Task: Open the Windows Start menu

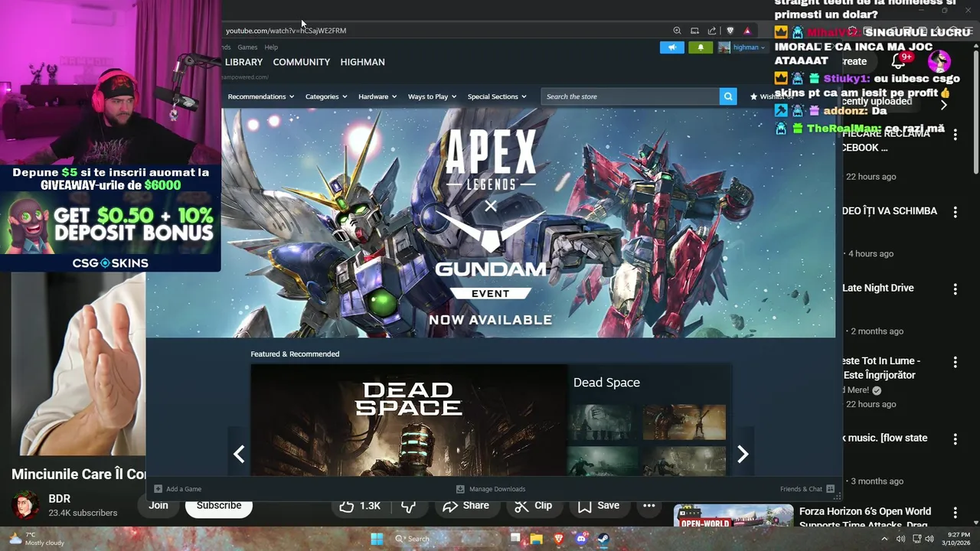Action: [x=377, y=539]
